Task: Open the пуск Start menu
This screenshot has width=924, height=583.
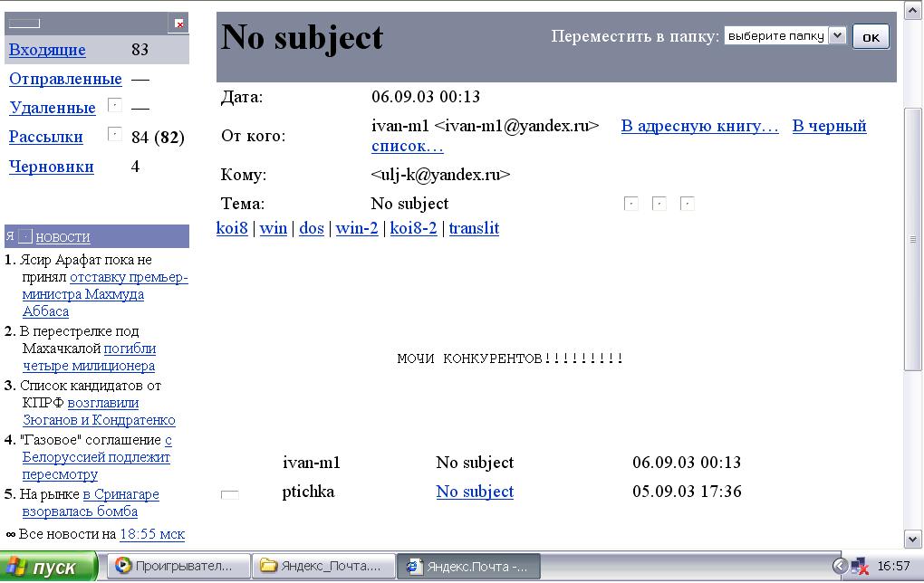Action: (49, 567)
